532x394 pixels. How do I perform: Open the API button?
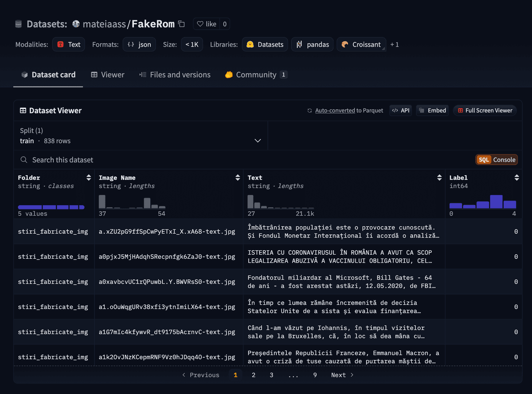click(x=401, y=110)
